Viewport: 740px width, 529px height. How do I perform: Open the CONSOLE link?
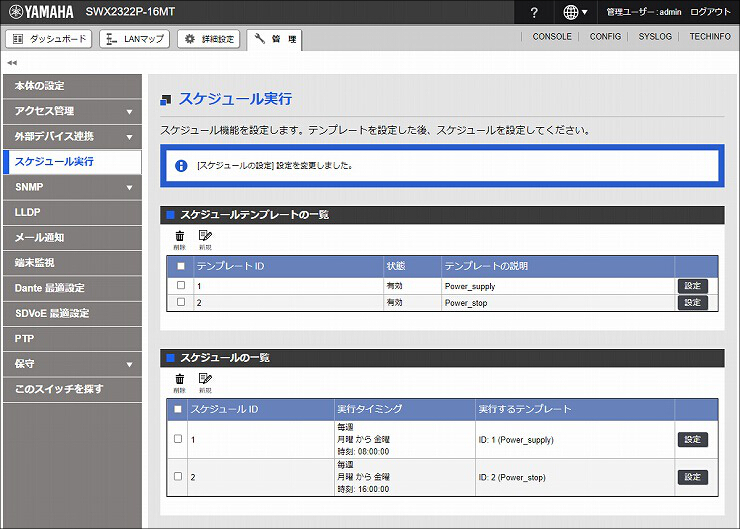click(552, 36)
